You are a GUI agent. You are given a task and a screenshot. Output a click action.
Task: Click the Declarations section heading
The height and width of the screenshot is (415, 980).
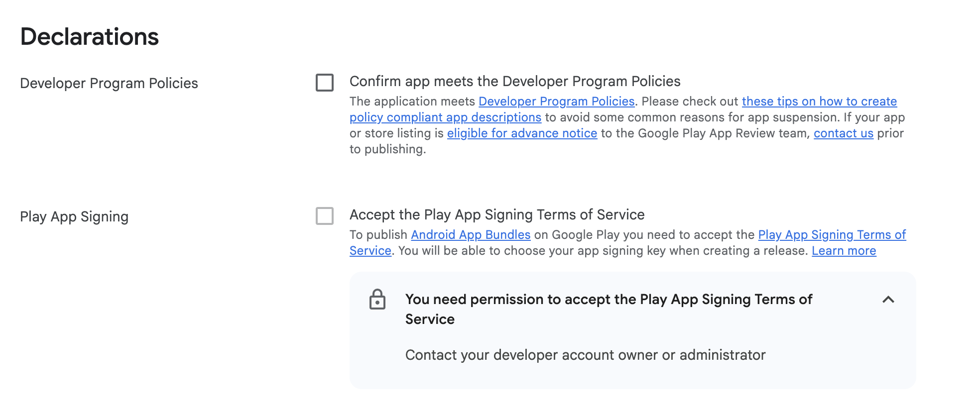tap(90, 37)
